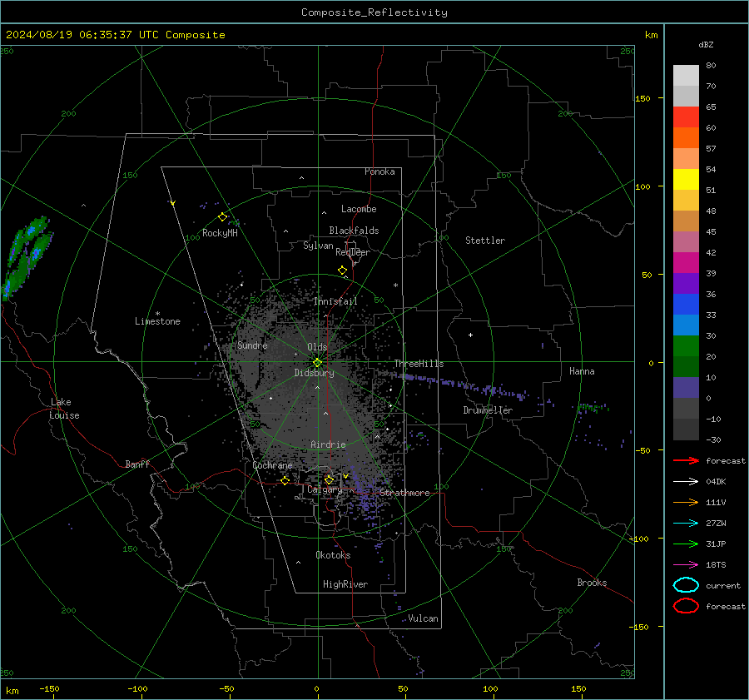Image resolution: width=749 pixels, height=700 pixels.
Task: Click the yellow diamond marker below Cochrane
Action: pyautogui.click(x=285, y=480)
